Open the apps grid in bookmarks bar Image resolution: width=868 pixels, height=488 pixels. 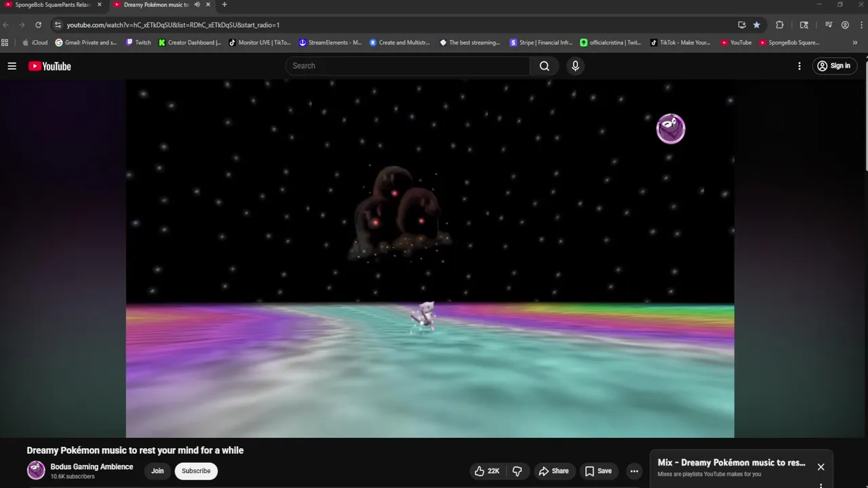5,43
